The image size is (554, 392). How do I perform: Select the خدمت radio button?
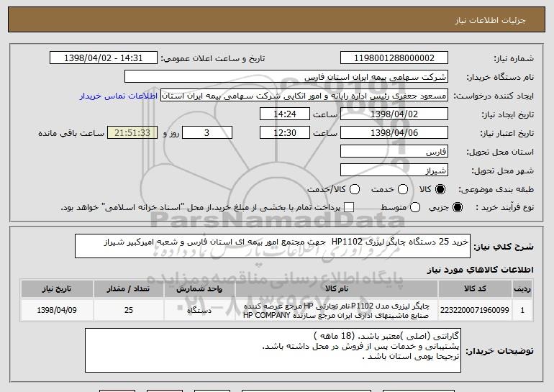(x=403, y=189)
